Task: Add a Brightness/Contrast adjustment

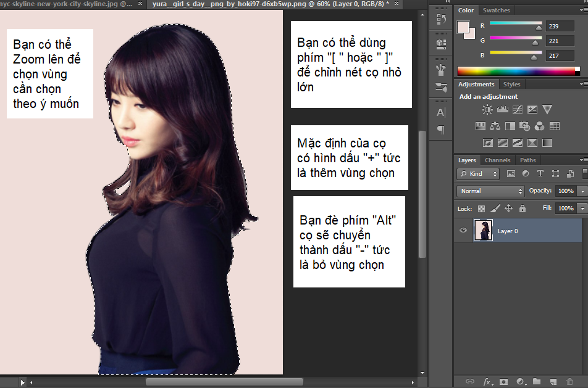Action: point(487,110)
